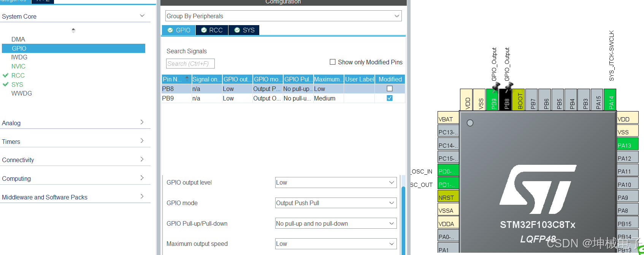644x255 pixels.
Task: Click the PB7 pin
Action: click(531, 99)
